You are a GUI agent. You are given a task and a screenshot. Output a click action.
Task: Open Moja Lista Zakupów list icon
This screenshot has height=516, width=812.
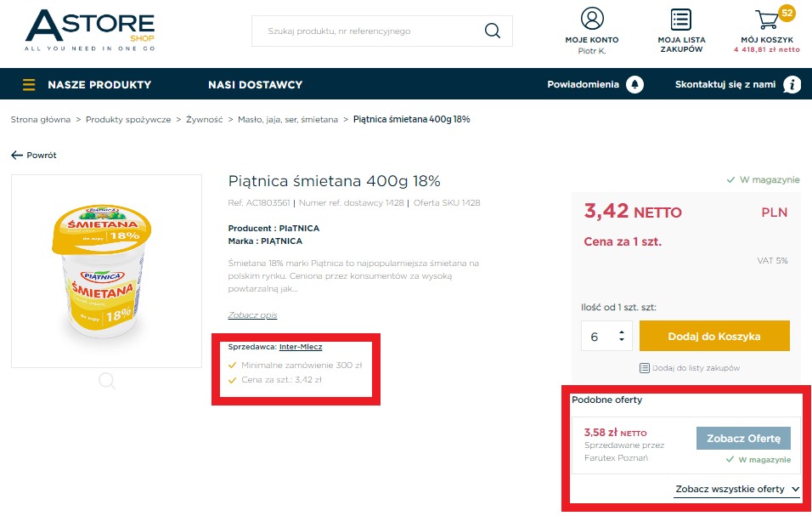(681, 20)
